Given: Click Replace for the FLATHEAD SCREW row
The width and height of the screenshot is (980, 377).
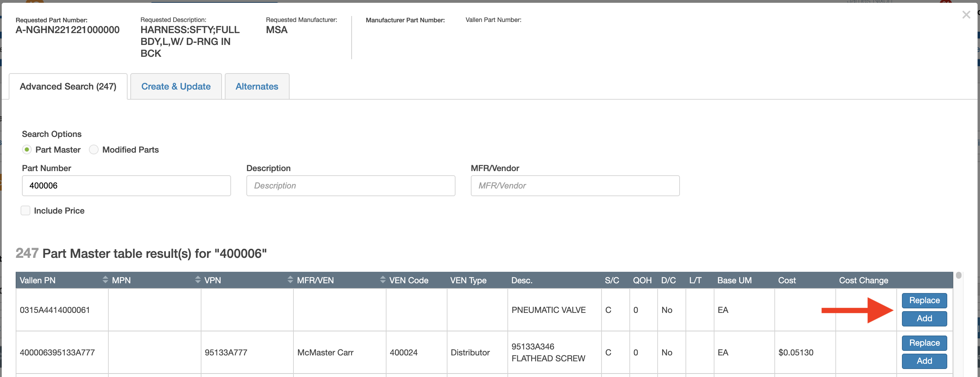Looking at the screenshot, I should 924,343.
